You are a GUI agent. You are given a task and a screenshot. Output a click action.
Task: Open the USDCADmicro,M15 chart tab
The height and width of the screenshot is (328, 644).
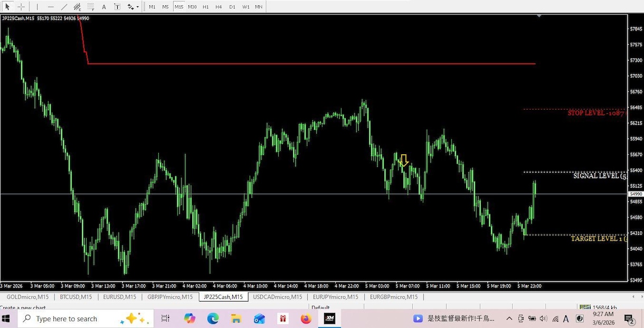tap(277, 297)
